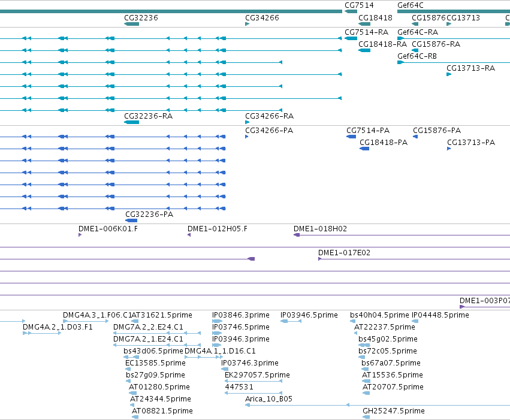
Task: Select the CG7514 gene label
Action: tap(359, 5)
